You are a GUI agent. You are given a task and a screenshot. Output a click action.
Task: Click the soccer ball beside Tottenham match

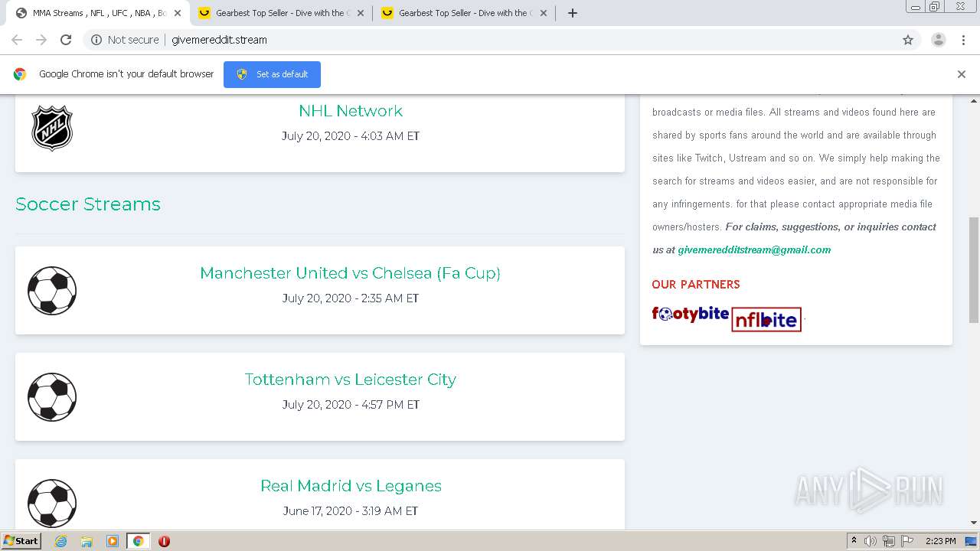(x=52, y=397)
